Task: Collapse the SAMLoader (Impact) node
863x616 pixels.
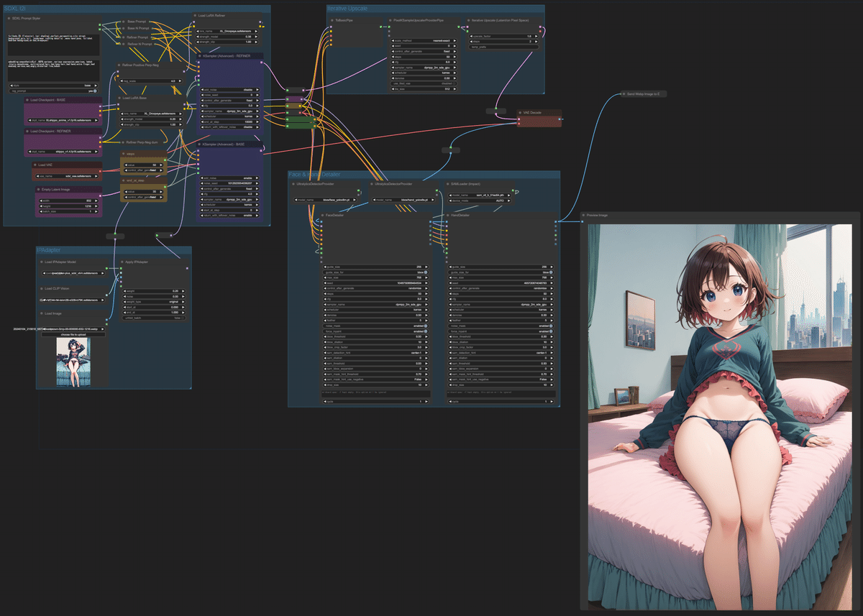Action: 448,184
